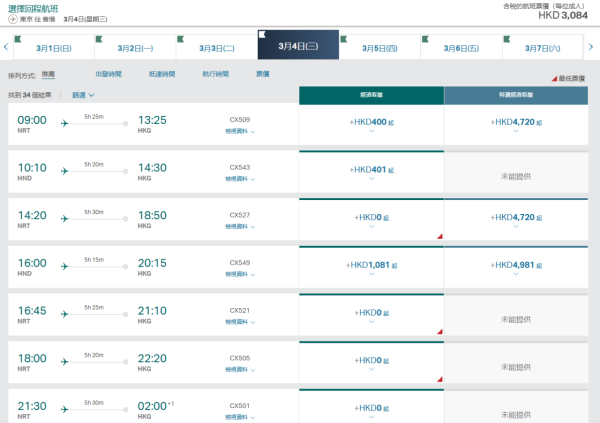
Task: Click the plus icon beside 東京 往 香港
Action: click(x=13, y=19)
